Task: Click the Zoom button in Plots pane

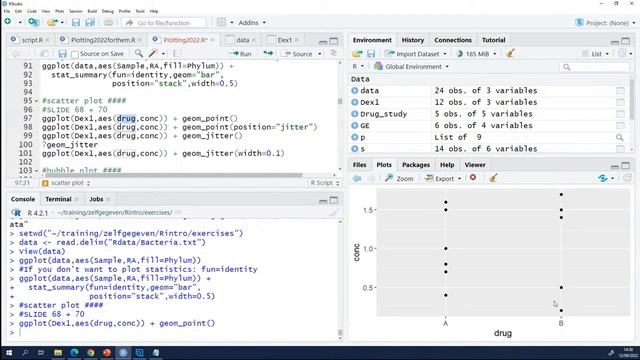Action: pyautogui.click(x=399, y=178)
